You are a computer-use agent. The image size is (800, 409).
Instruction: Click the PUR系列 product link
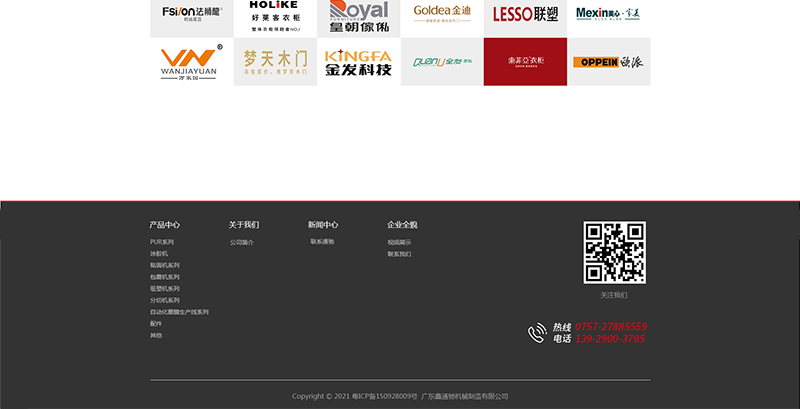tap(162, 242)
